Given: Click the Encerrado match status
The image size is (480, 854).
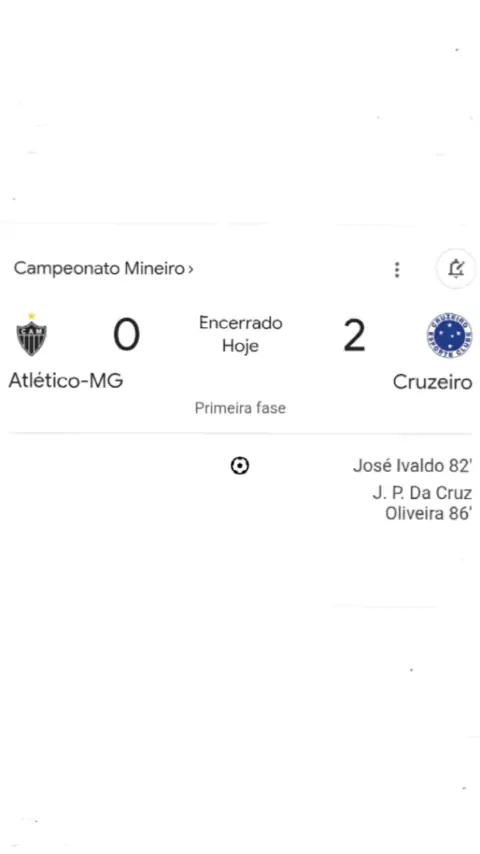Looking at the screenshot, I should 240,323.
